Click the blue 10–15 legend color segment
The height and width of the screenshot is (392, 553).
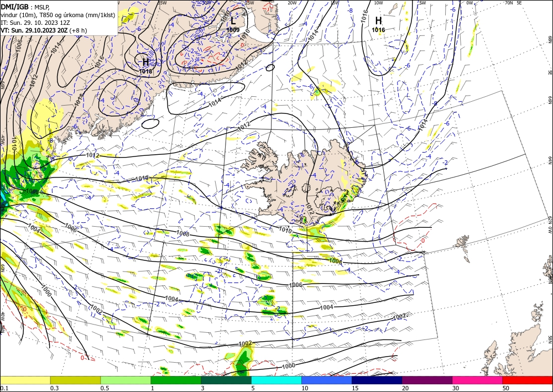coord(327,380)
